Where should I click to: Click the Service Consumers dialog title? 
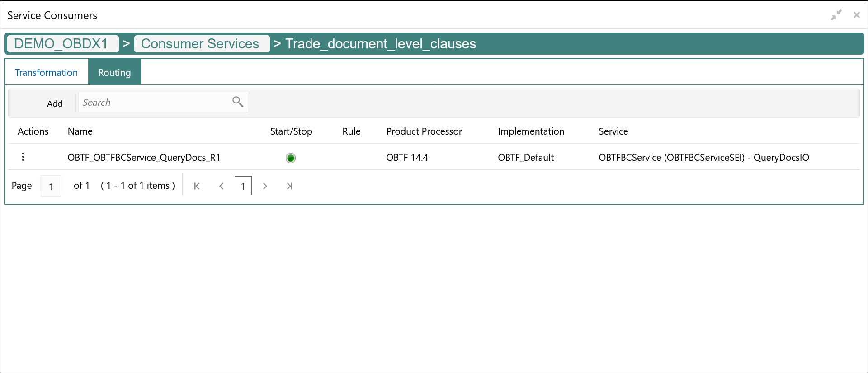pyautogui.click(x=52, y=15)
